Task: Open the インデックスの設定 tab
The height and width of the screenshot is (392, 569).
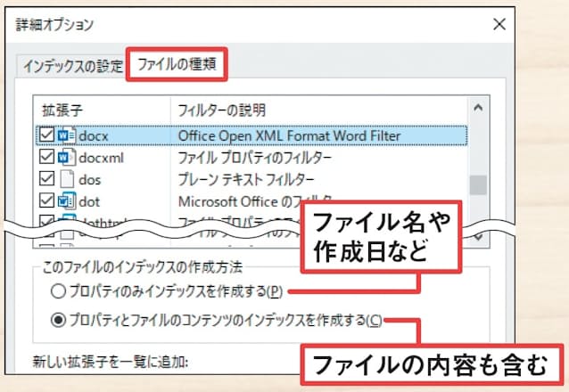Action: click(73, 66)
